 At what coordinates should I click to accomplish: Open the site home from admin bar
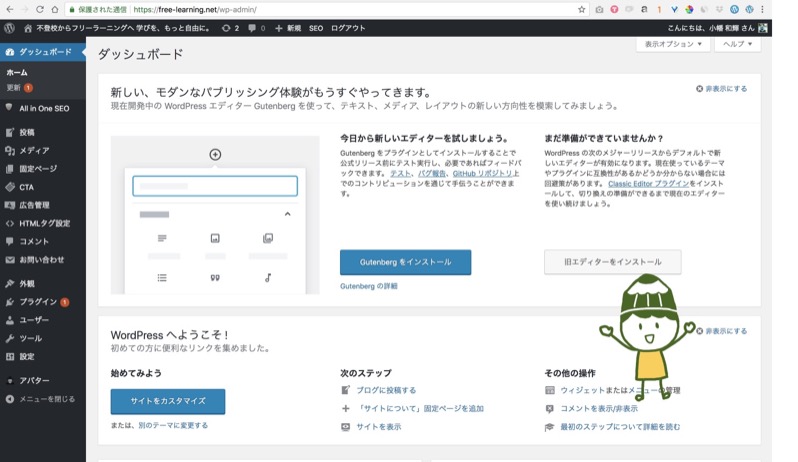[x=117, y=28]
